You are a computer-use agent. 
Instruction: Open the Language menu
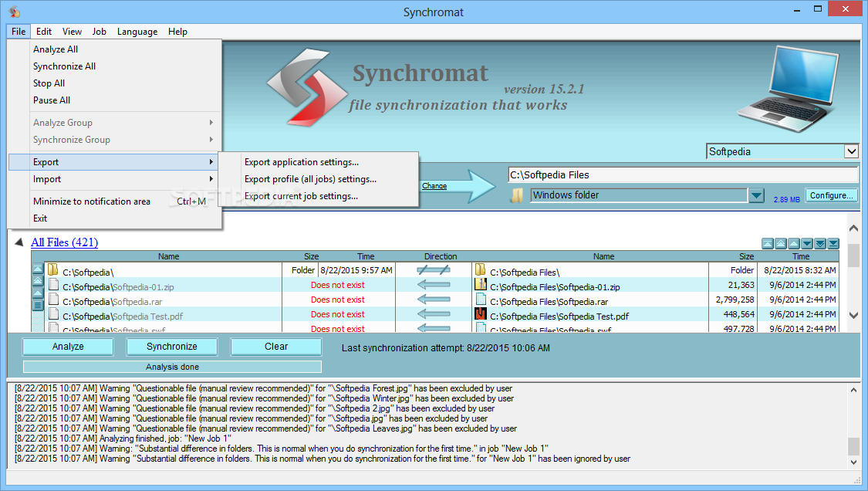pyautogui.click(x=137, y=32)
